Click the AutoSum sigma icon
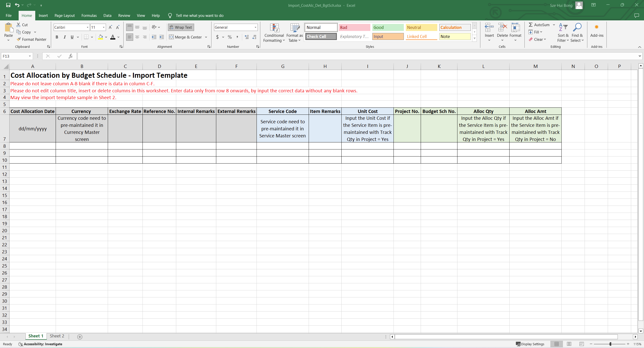Screen dimensions: 644x348 click(x=530, y=25)
